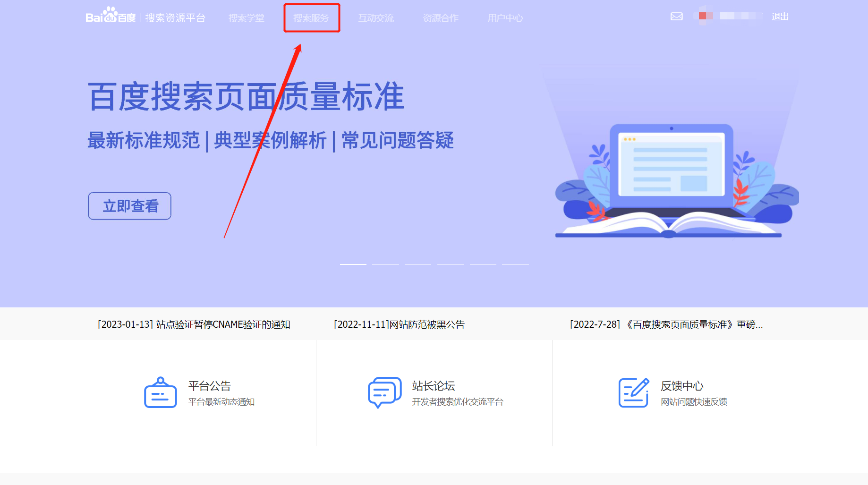This screenshot has height=485, width=868.
Task: Open the 网站防范被黑公告 announcement
Action: click(x=399, y=324)
